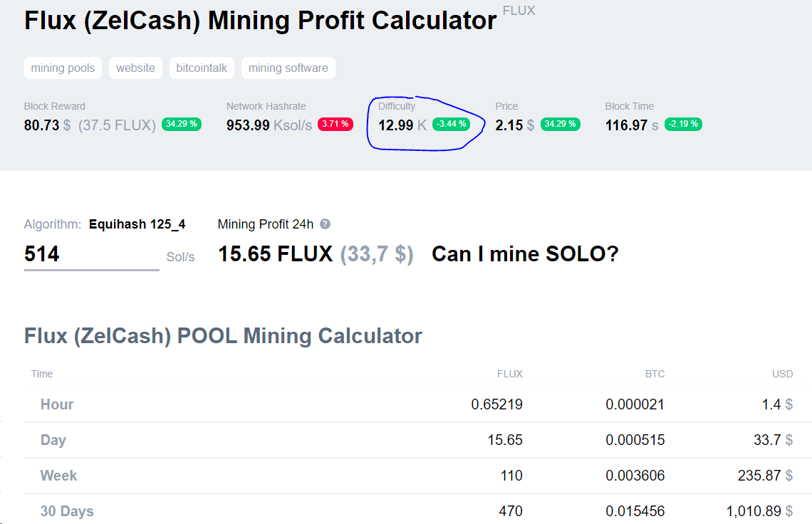This screenshot has width=812, height=524.
Task: Click the 15.65 FLUX profit value
Action: (x=275, y=254)
